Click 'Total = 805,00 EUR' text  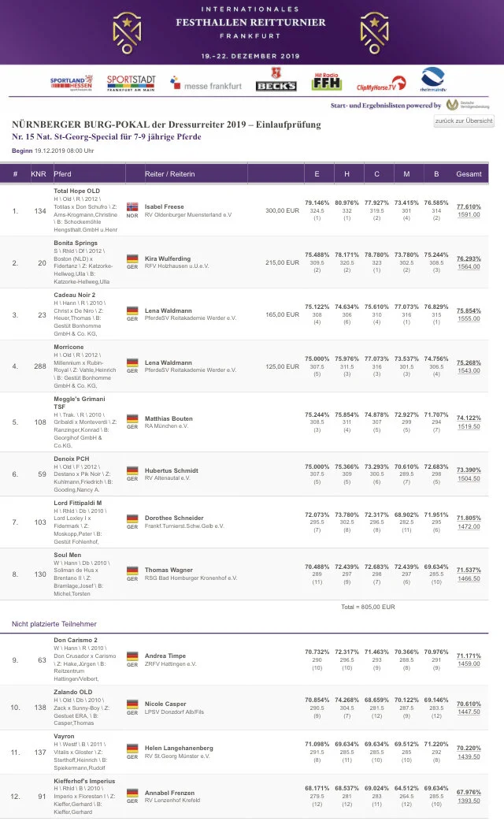tap(368, 608)
